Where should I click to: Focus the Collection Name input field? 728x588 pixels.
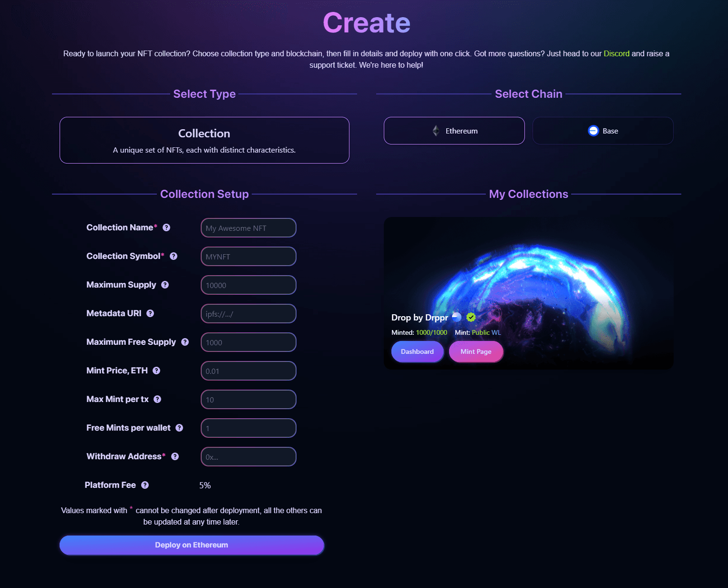click(x=248, y=228)
